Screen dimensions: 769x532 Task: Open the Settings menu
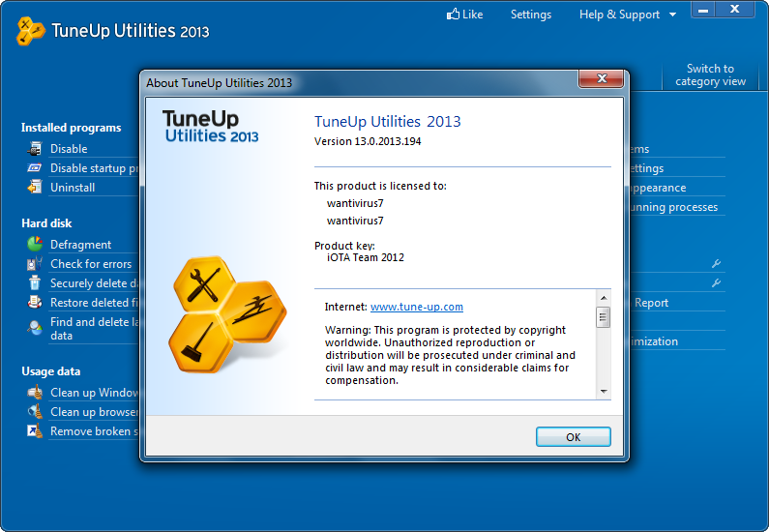531,15
